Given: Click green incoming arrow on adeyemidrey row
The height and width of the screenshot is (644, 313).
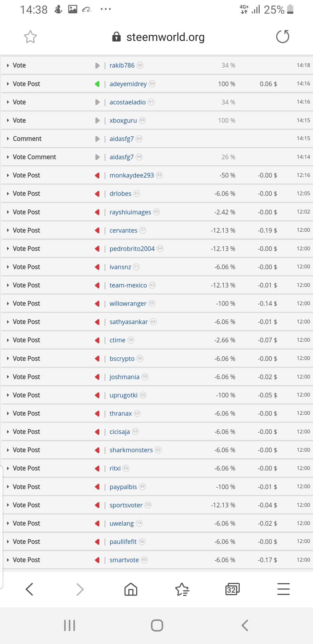Looking at the screenshot, I should 97,84.
